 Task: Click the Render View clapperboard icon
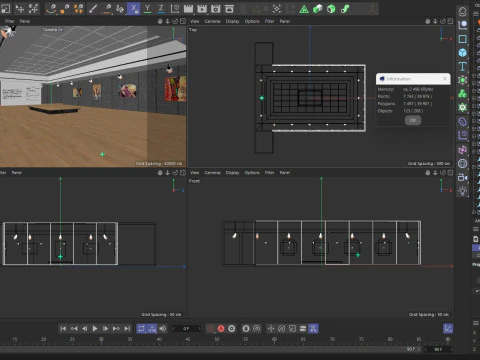coord(188,9)
